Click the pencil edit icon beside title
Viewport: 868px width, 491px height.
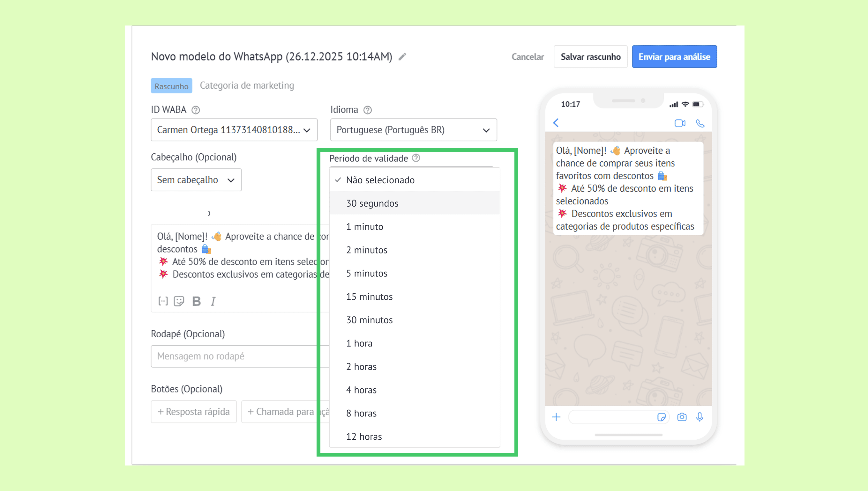(402, 57)
